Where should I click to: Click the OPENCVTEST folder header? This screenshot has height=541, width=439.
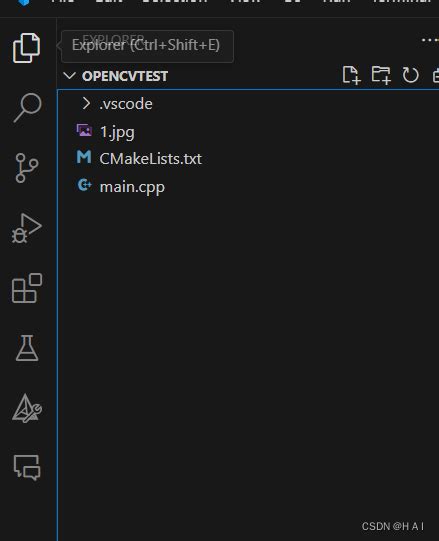[x=125, y=76]
